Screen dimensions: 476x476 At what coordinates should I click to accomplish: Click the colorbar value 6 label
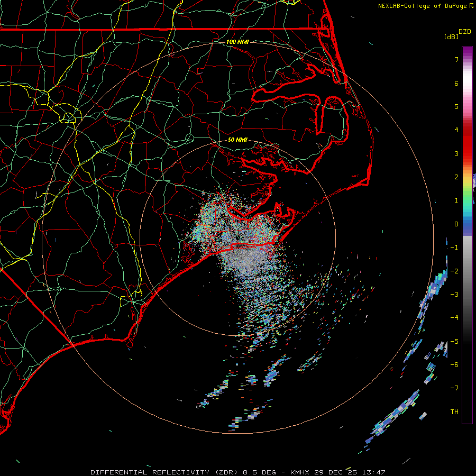click(x=456, y=83)
